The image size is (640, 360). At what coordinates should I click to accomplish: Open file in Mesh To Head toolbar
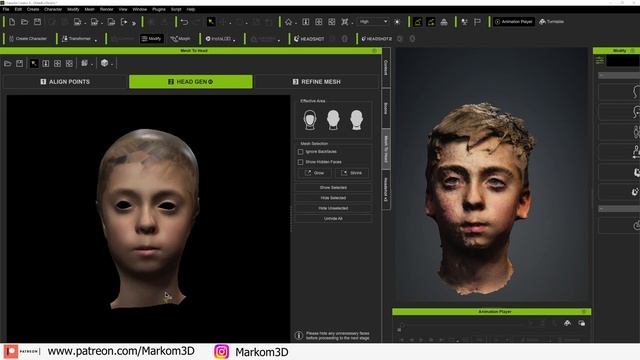[x=8, y=63]
